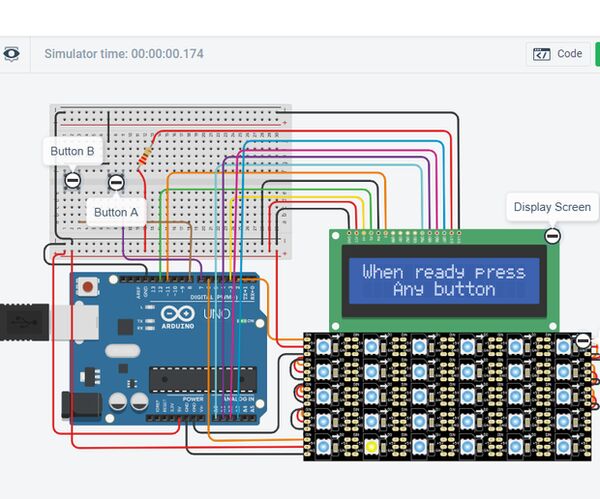
Task: Select the USB cable plug
Action: [x=24, y=322]
